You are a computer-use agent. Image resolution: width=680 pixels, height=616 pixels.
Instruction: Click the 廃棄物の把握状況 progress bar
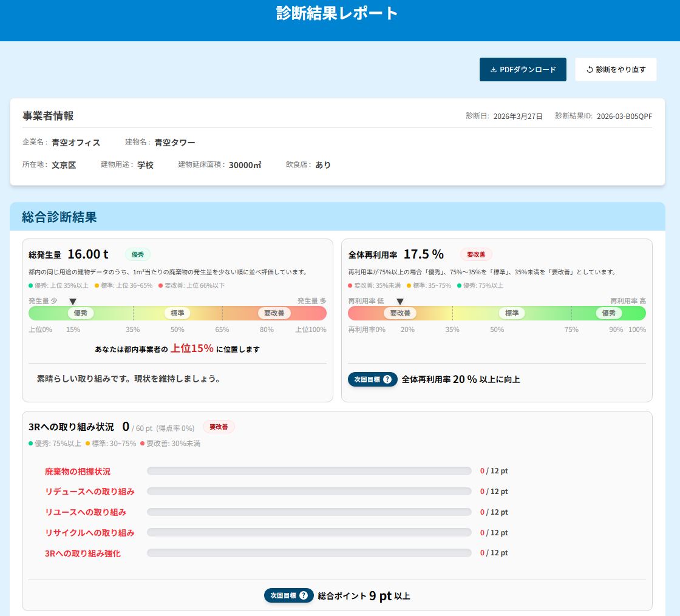(x=309, y=471)
